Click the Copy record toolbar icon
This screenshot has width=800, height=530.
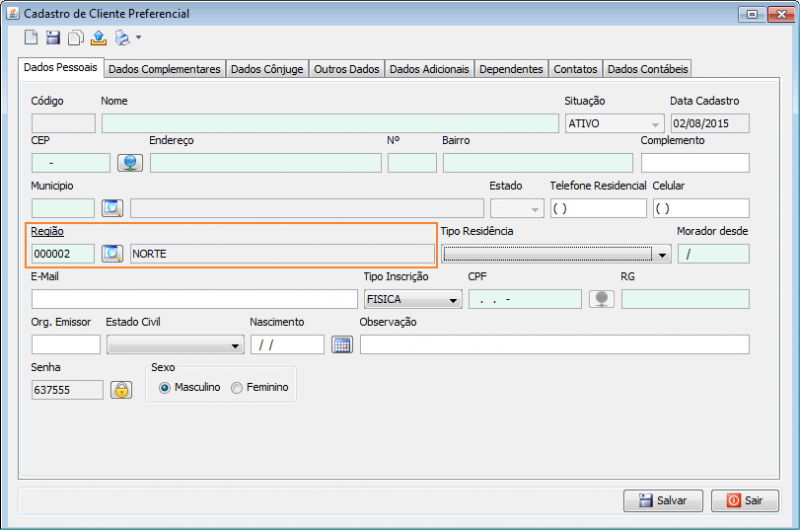click(x=76, y=38)
